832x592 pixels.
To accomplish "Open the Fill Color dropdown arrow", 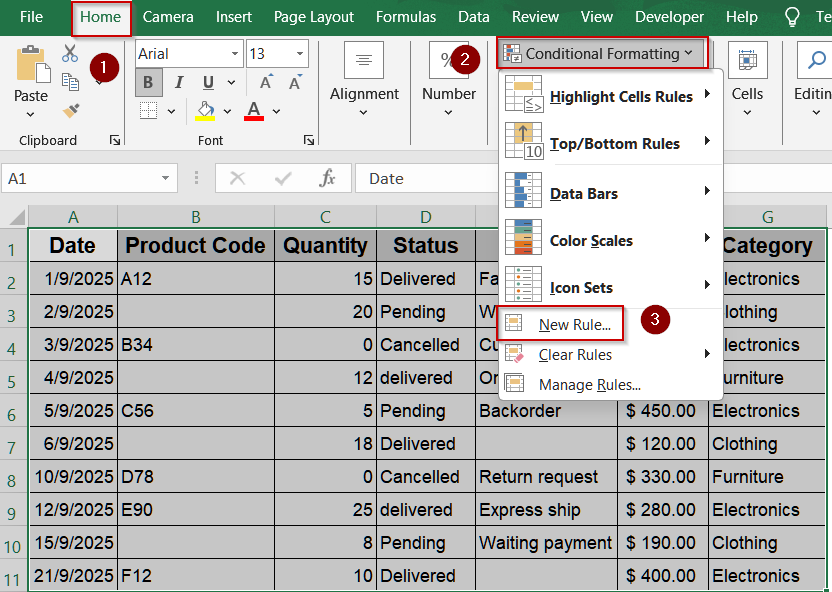I will click(227, 111).
